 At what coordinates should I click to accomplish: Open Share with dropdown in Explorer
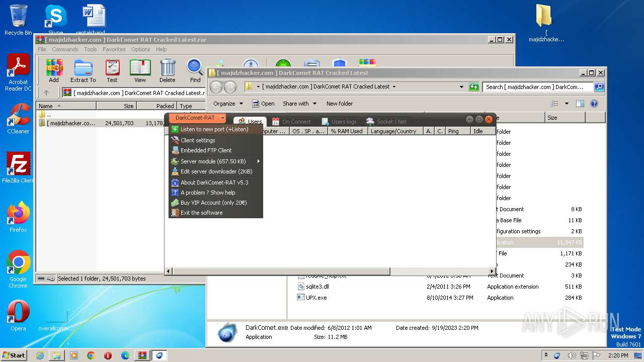click(300, 104)
